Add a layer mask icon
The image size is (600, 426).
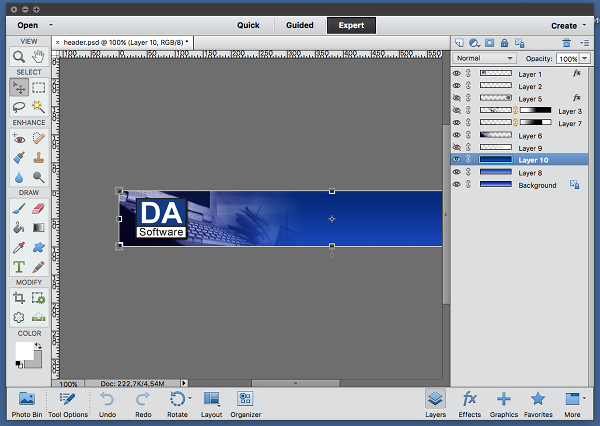tap(489, 43)
